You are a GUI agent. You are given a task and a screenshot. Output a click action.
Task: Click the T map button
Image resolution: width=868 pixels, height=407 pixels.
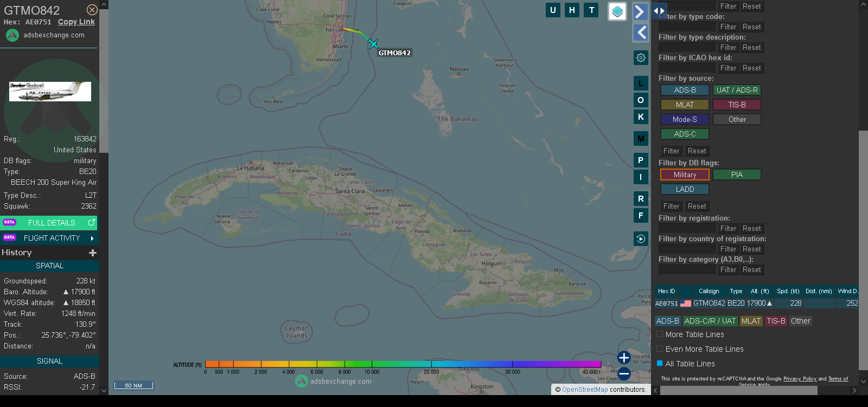pyautogui.click(x=591, y=10)
